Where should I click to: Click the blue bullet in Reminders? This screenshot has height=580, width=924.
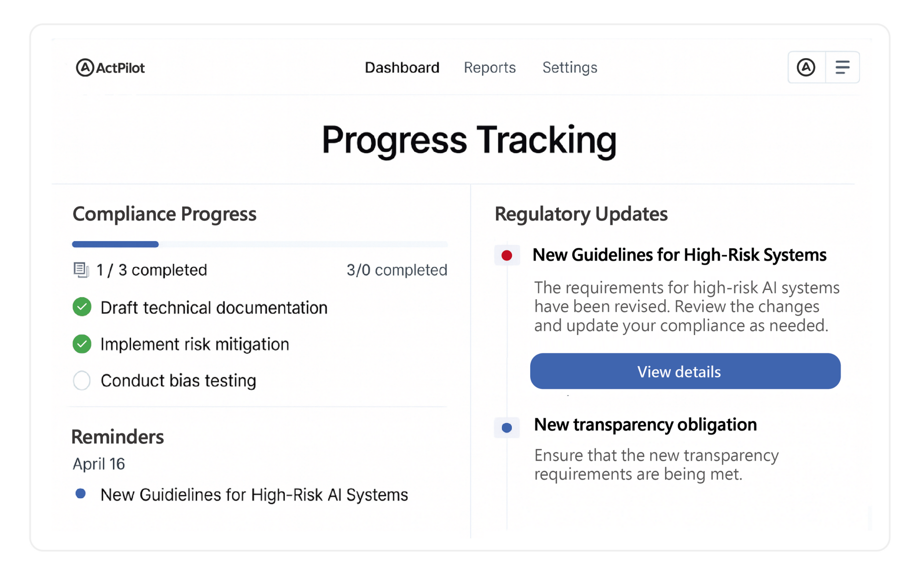click(x=81, y=494)
